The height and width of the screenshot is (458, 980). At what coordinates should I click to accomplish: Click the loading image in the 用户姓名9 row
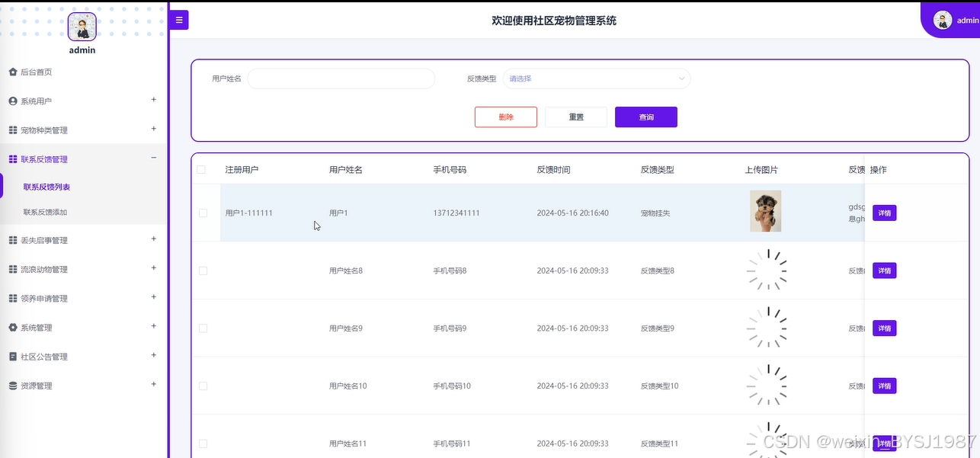tap(767, 328)
